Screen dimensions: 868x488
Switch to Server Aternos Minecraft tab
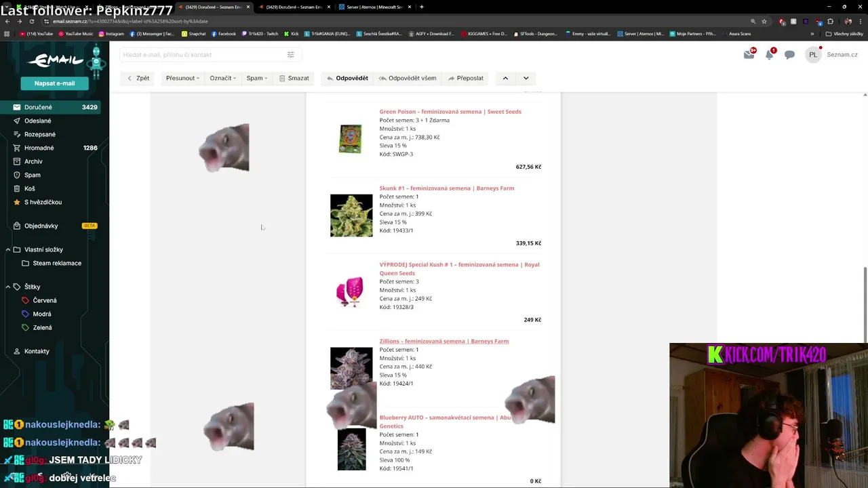374,7
